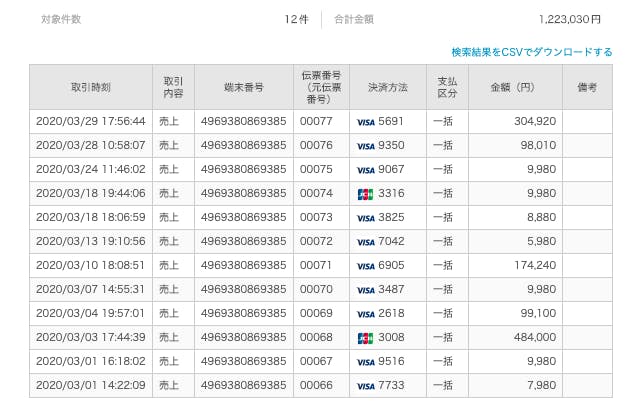640x405 pixels.
Task: Click the VISA icon for card 5691
Action: click(365, 121)
